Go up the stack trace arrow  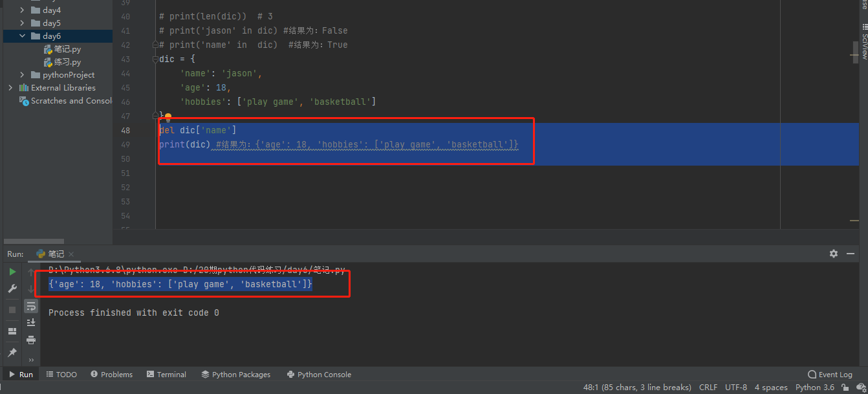[x=31, y=272]
